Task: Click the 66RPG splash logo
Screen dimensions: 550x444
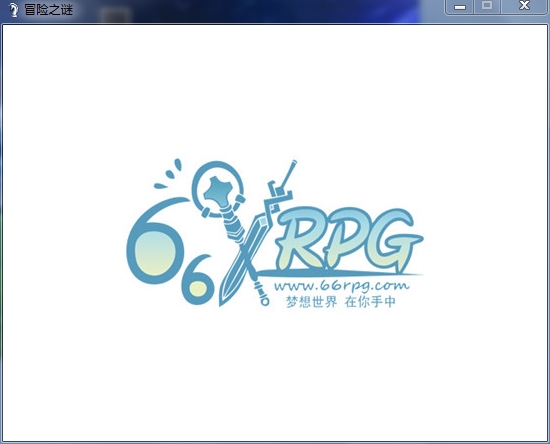Action: click(x=275, y=234)
